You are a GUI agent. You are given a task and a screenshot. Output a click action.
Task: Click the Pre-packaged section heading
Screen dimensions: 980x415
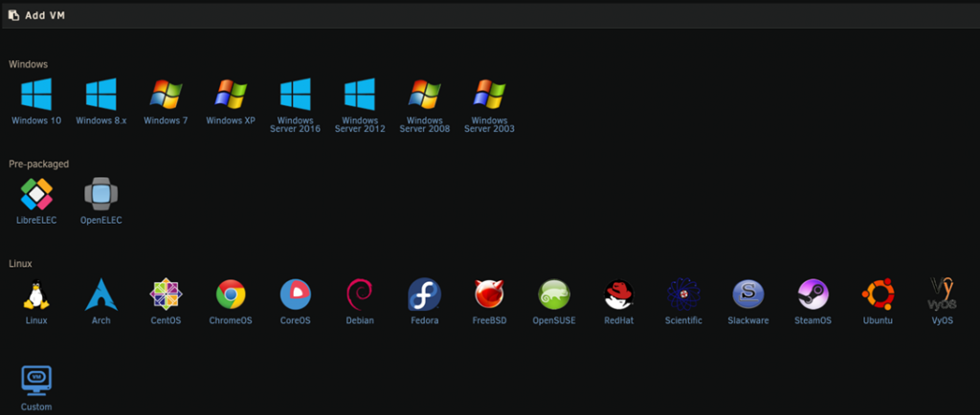[x=38, y=164]
